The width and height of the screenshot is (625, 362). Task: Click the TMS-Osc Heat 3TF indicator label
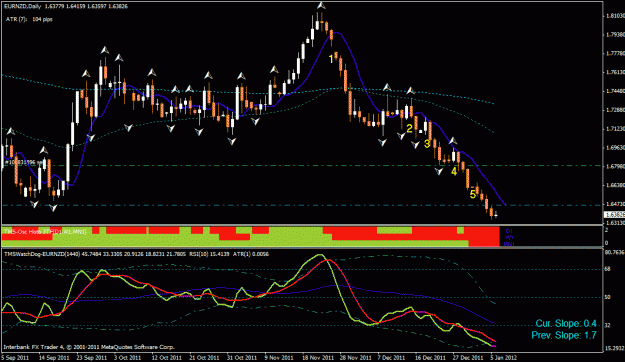pyautogui.click(x=45, y=231)
